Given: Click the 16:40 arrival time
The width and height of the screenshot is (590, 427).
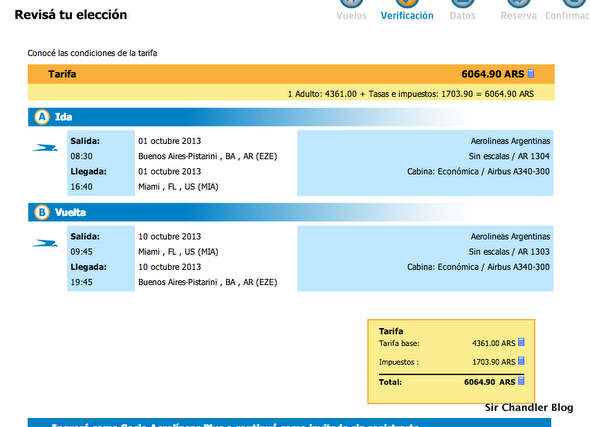Looking at the screenshot, I should (81, 187).
